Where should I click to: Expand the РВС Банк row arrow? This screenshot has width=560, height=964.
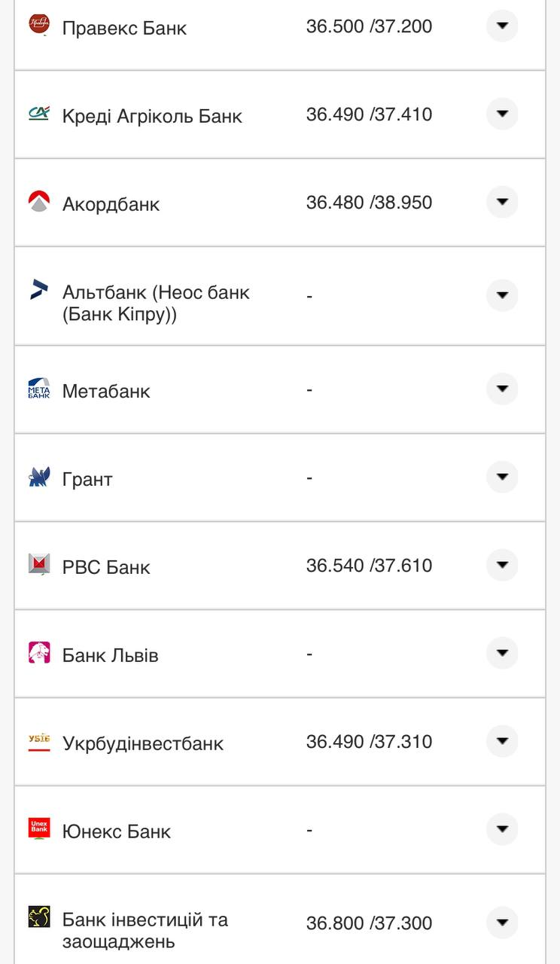[x=502, y=565]
